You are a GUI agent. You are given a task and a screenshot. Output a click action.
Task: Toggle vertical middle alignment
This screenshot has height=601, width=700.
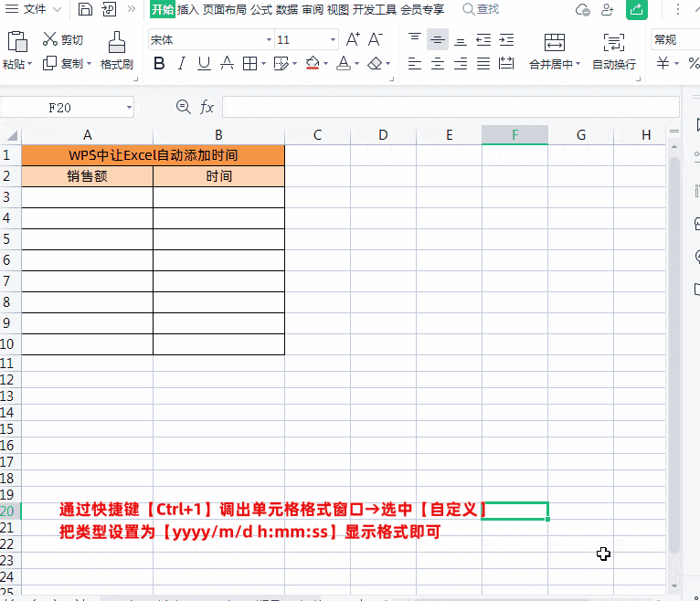click(438, 39)
